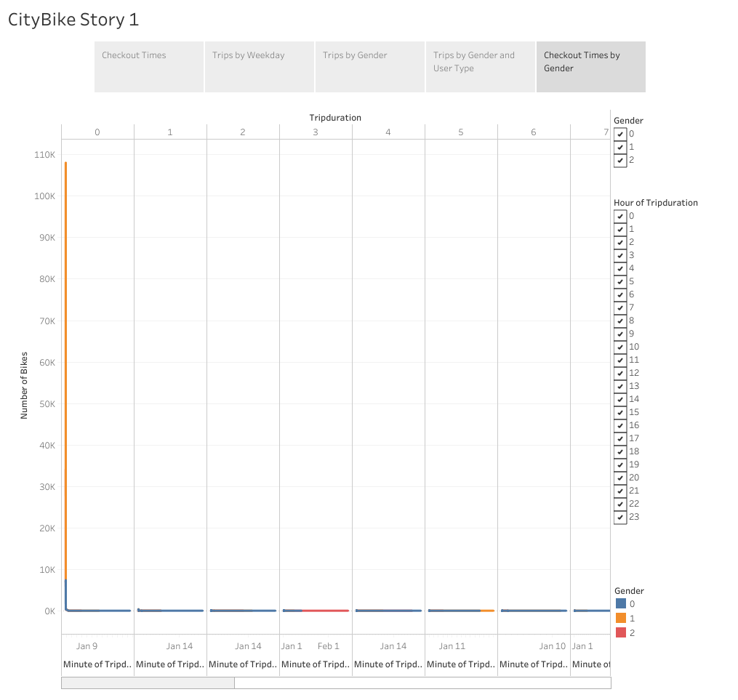Image resolution: width=738 pixels, height=700 pixels.
Task: Uncheck Gender filter value 0
Action: [620, 134]
